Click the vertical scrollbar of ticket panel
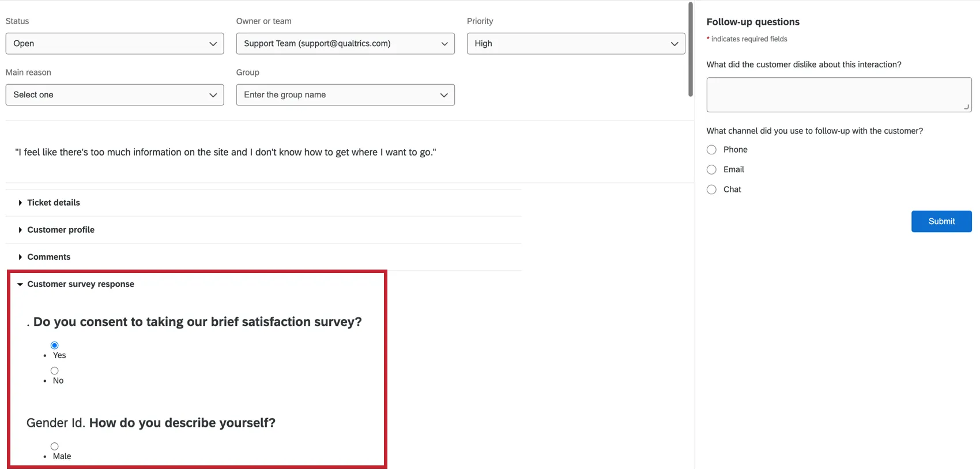The width and height of the screenshot is (980, 470). 691,50
